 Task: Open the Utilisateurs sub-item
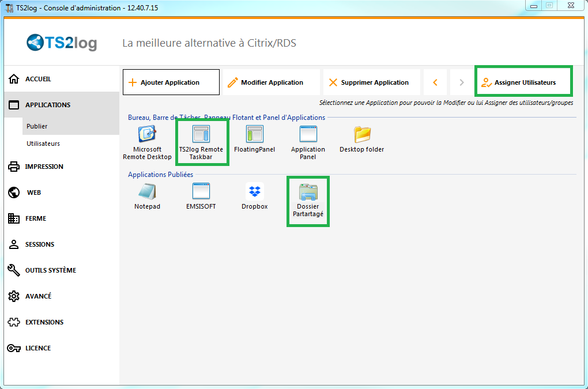[x=71, y=143]
